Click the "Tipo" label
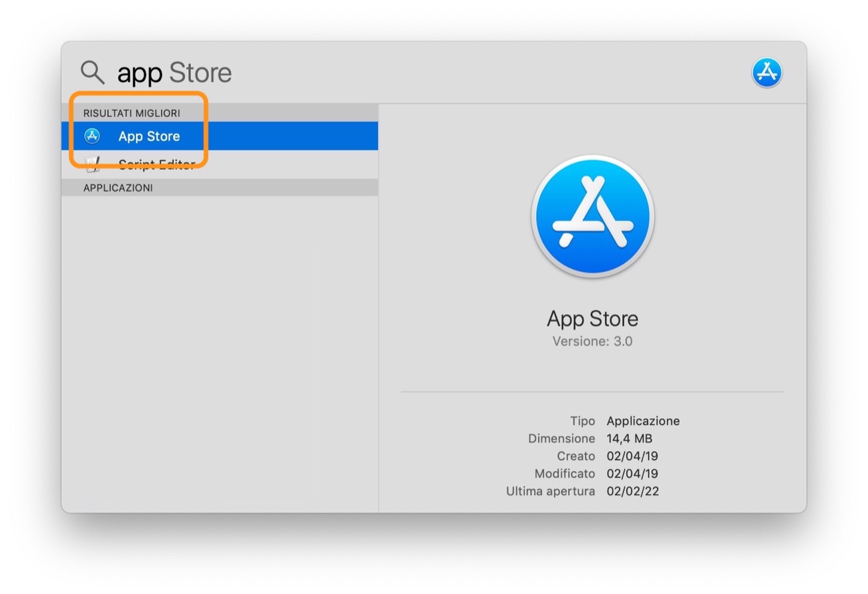 pyautogui.click(x=582, y=421)
